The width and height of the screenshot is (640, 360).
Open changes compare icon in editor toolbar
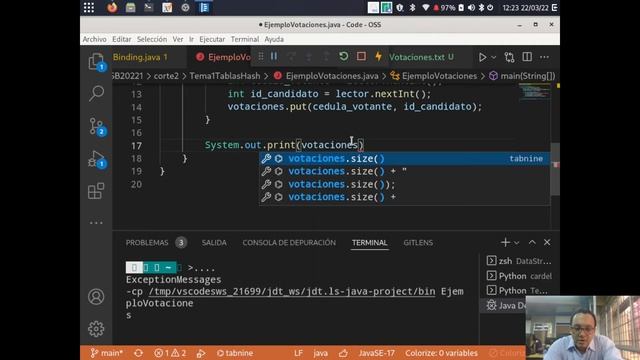[509, 57]
